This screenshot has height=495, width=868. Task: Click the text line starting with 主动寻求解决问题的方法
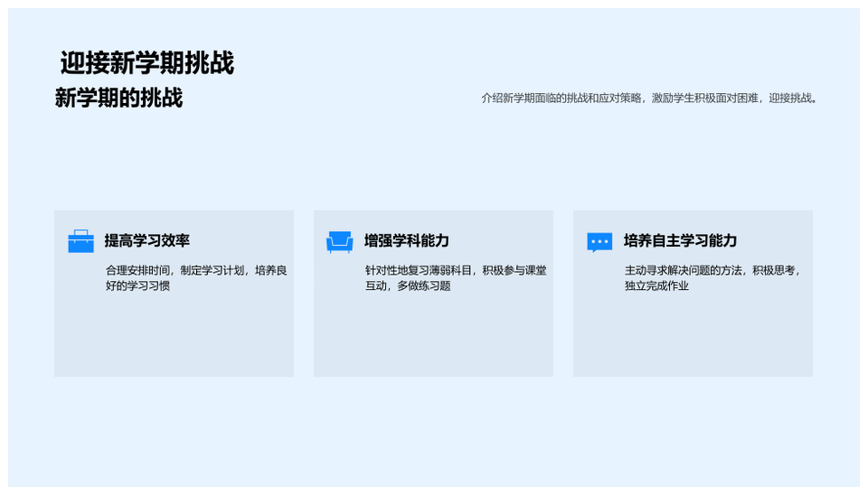point(712,270)
